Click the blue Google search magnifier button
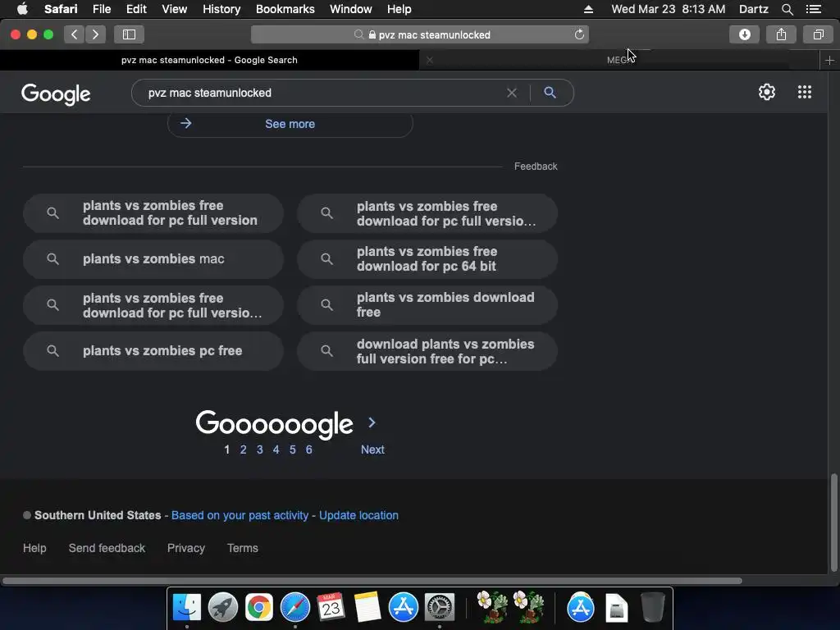The image size is (840, 630). [x=550, y=92]
